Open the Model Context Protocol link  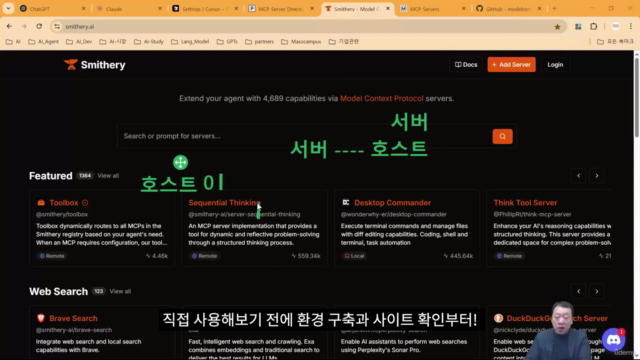[382, 98]
